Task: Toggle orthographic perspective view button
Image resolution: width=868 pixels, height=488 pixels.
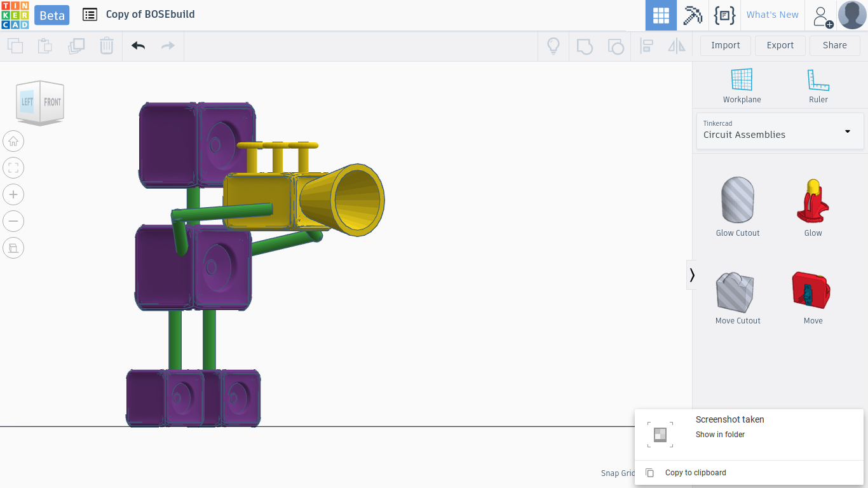Action: 13,248
